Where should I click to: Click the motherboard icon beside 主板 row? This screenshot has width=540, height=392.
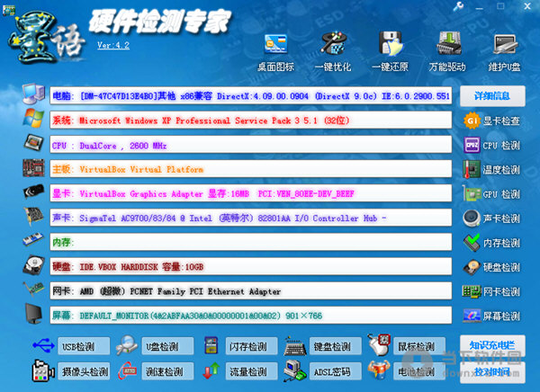coord(33,167)
